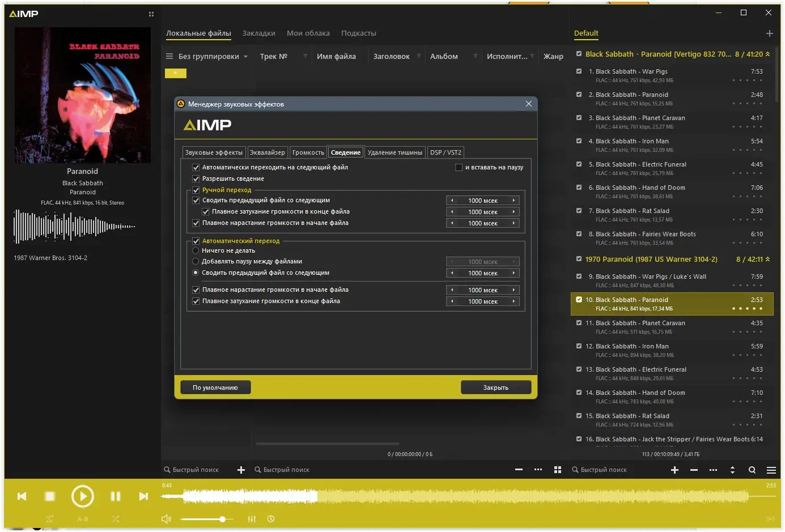The image size is (785, 532).
Task: Remove from library with the minus icon
Action: (519, 470)
